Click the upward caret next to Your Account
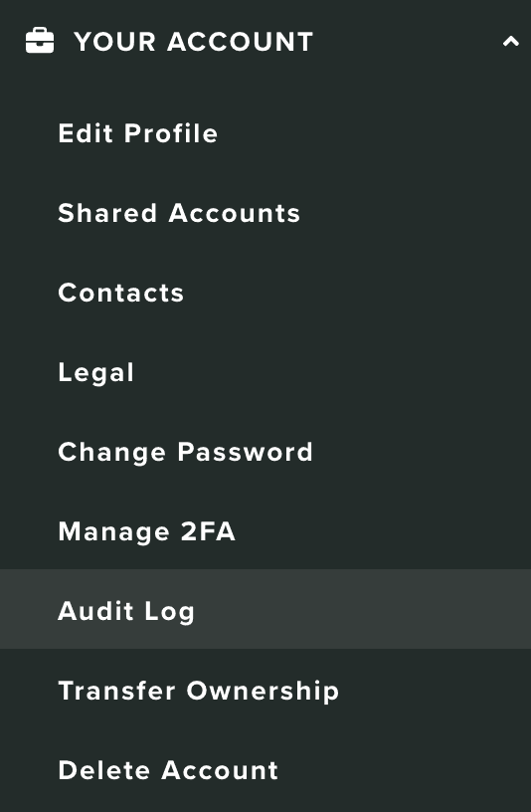The width and height of the screenshot is (531, 812). pos(511,42)
